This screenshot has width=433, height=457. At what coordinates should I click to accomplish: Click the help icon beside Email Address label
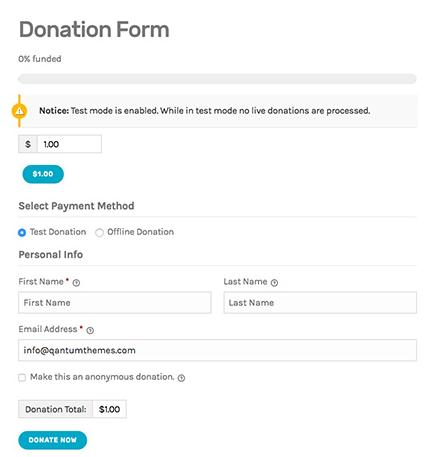click(90, 330)
